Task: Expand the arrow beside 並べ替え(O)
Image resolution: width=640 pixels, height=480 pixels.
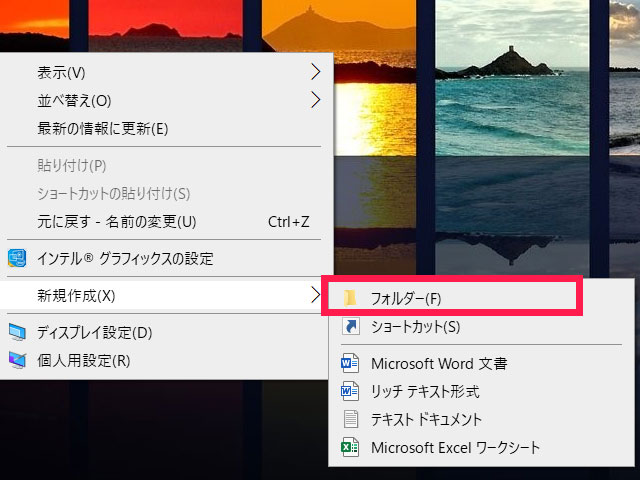Action: coord(315,100)
